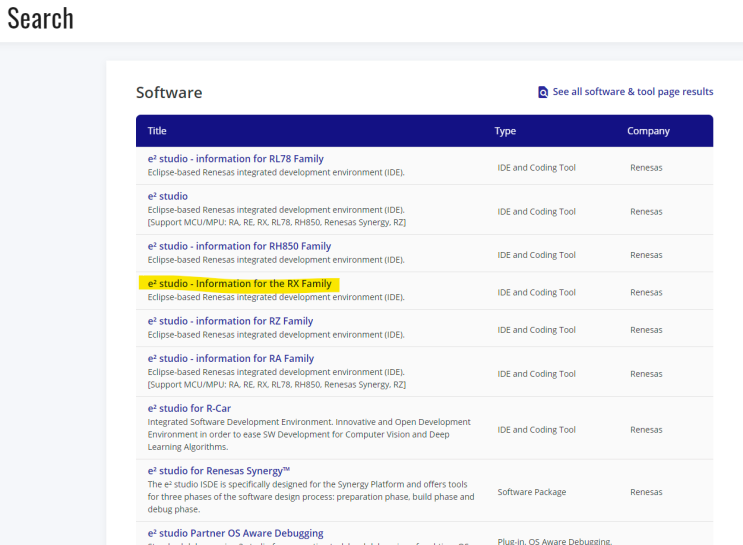Screen dimensions: 743x545
Task: Open e² studio - information for RZ Family
Action: tap(230, 321)
